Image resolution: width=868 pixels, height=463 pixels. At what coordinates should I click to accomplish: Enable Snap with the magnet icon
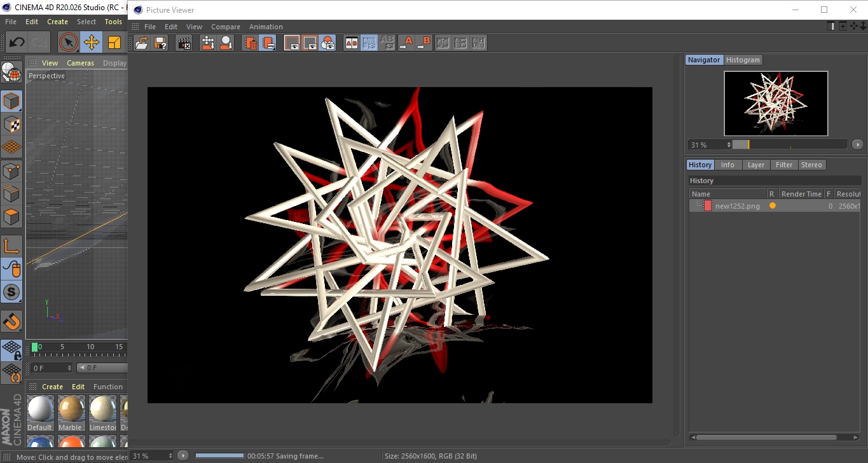tap(11, 322)
